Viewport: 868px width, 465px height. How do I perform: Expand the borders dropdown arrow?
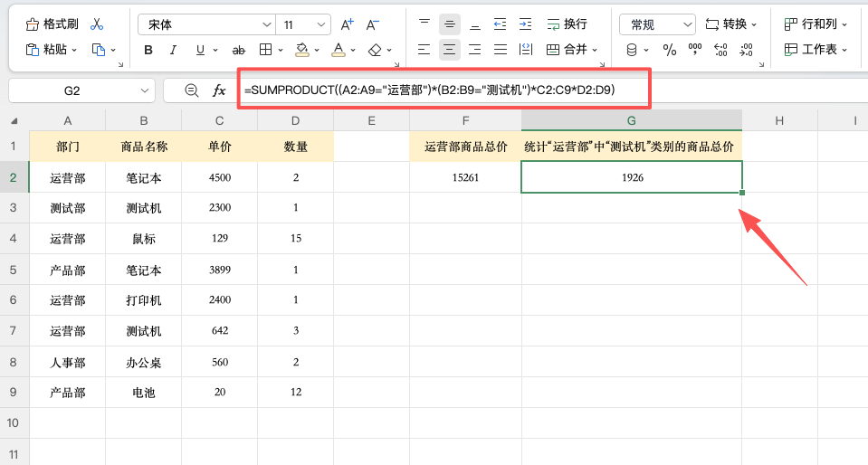point(281,51)
